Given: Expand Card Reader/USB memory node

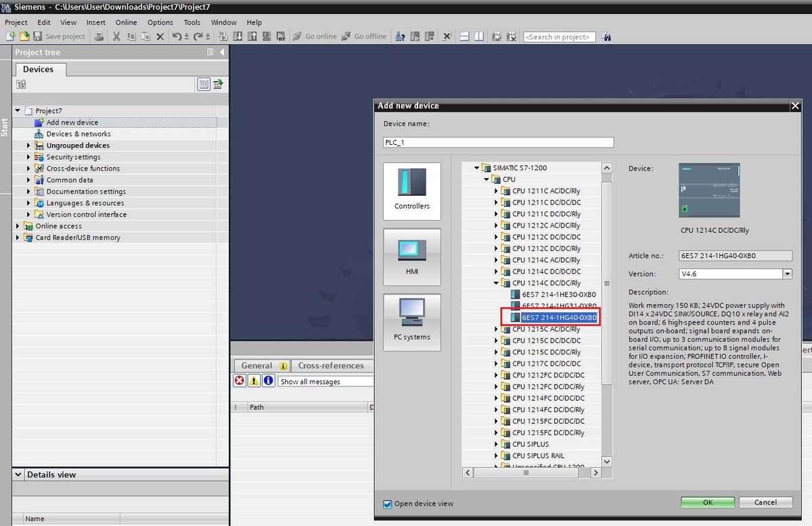Looking at the screenshot, I should [18, 238].
